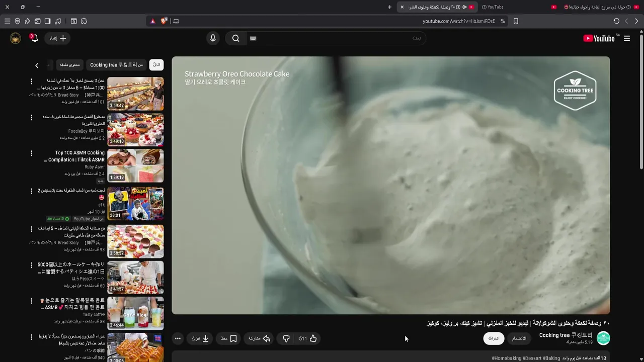The width and height of the screenshot is (644, 362).
Task: Click the URL address bar youtube.com/watch
Action: [x=459, y=21]
